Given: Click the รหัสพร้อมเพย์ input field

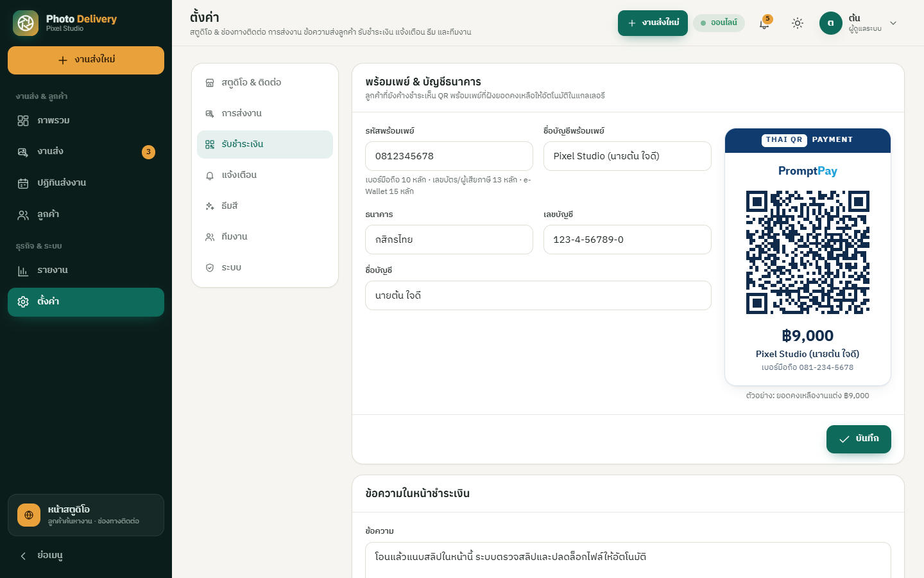Looking at the screenshot, I should point(449,156).
